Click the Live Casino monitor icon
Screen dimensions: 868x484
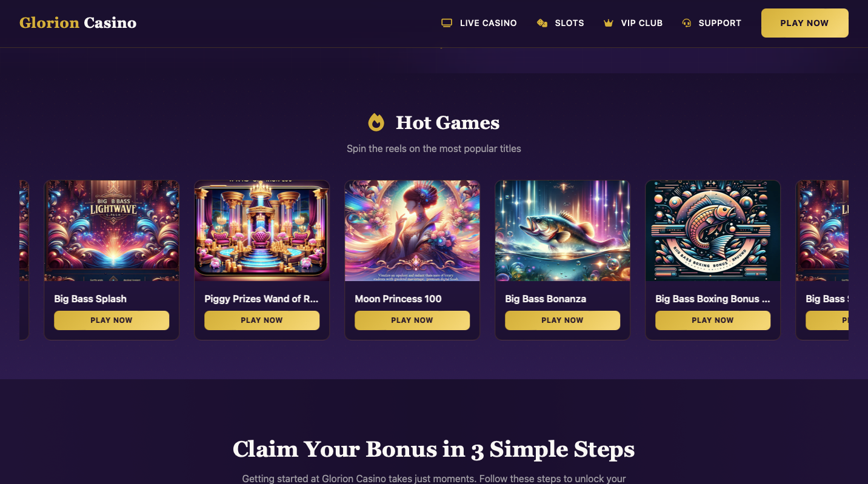tap(447, 23)
